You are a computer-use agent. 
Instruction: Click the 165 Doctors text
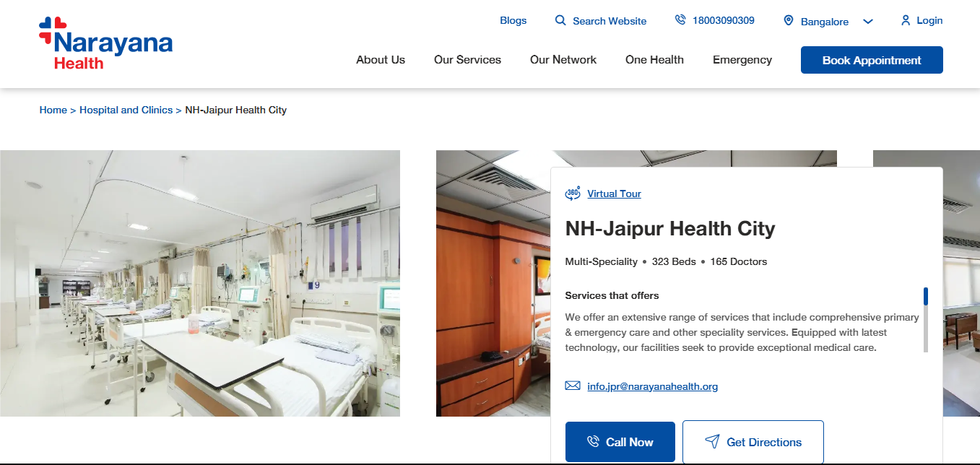pos(739,261)
